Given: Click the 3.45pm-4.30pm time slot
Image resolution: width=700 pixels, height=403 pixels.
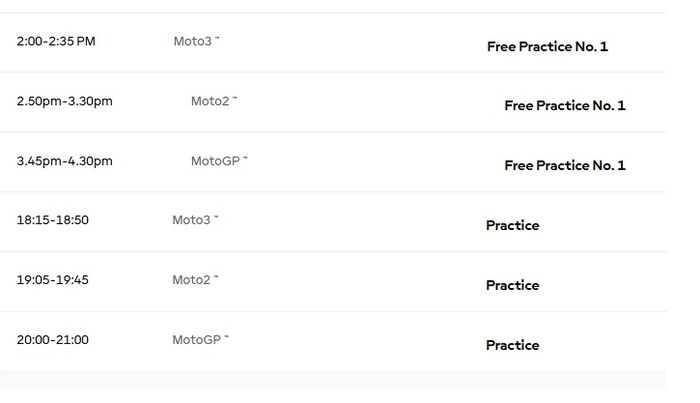Looking at the screenshot, I should (64, 161).
